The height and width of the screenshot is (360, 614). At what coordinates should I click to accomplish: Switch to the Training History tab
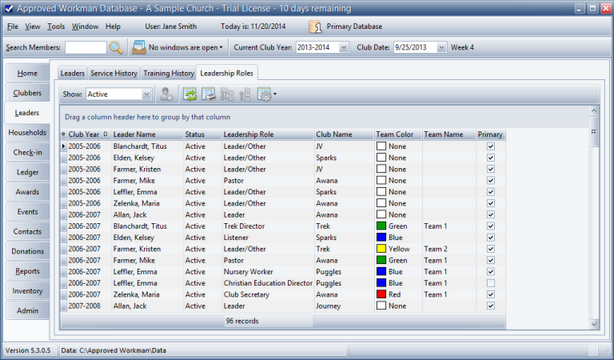[x=168, y=73]
